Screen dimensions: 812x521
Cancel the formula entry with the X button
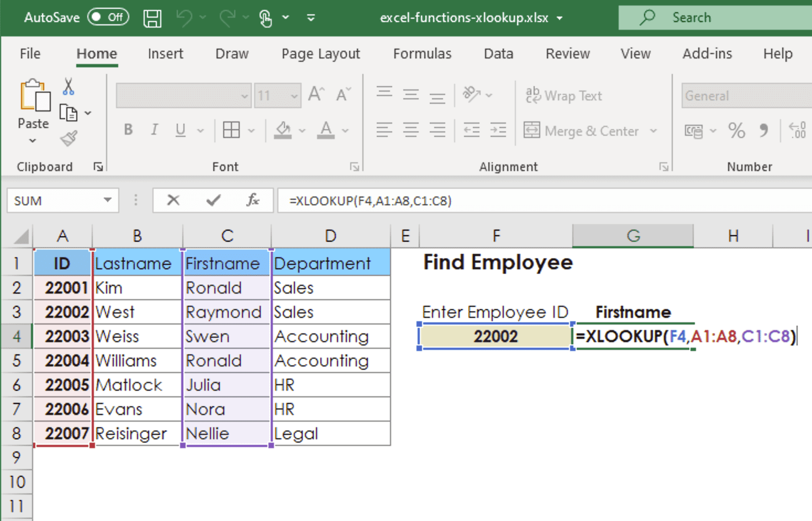click(x=173, y=200)
